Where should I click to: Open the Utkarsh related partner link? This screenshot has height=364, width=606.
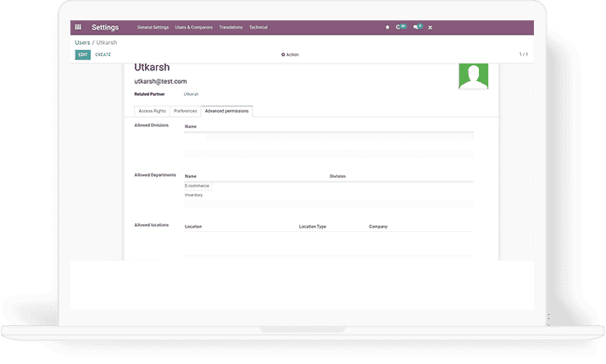(x=191, y=94)
